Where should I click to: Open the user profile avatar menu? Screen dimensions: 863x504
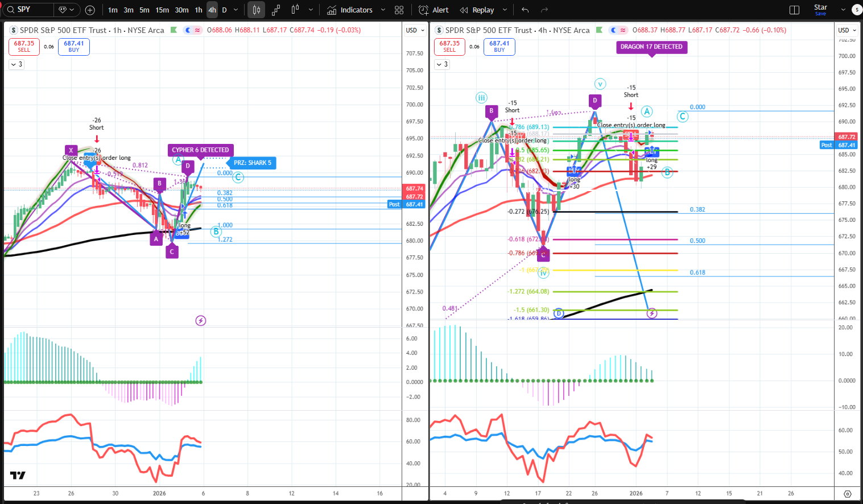click(x=857, y=10)
